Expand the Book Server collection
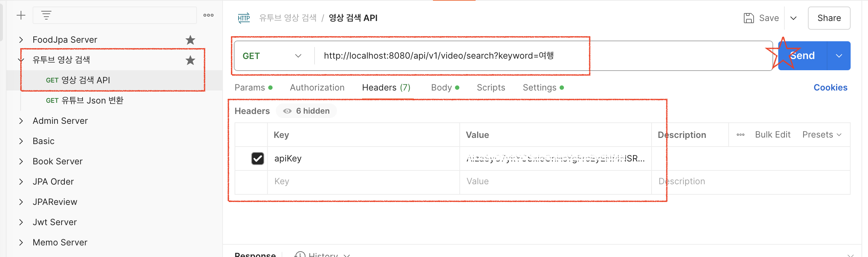This screenshot has width=868, height=257. point(21,161)
